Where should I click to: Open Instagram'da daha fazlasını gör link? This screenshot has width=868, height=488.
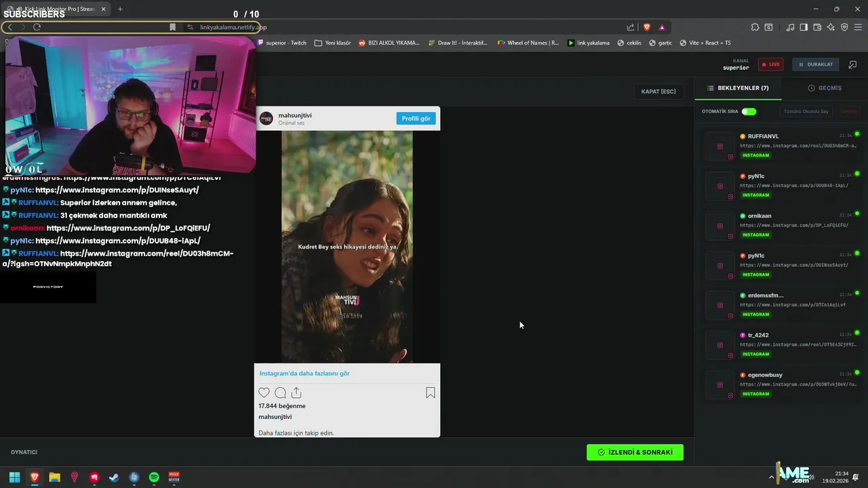pyautogui.click(x=304, y=373)
